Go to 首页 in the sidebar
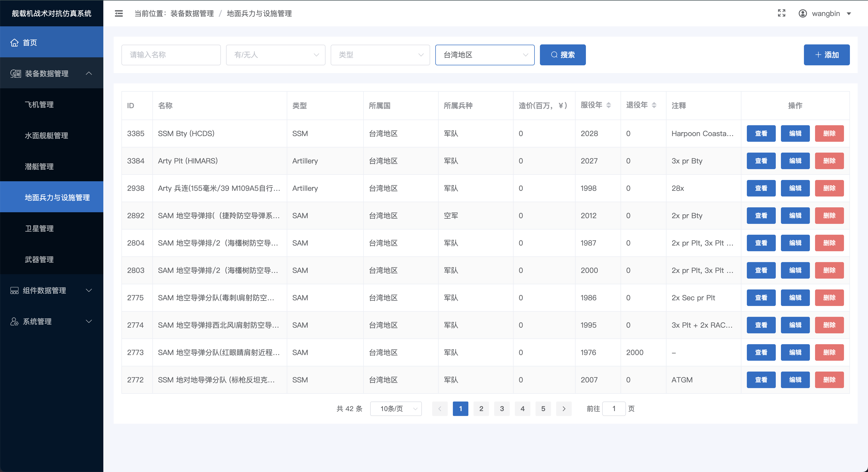The width and height of the screenshot is (868, 472). point(52,42)
